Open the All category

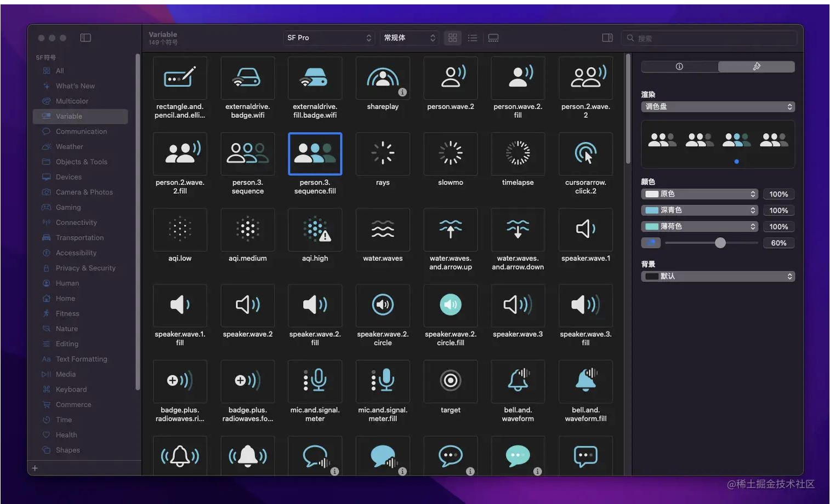click(x=80, y=71)
